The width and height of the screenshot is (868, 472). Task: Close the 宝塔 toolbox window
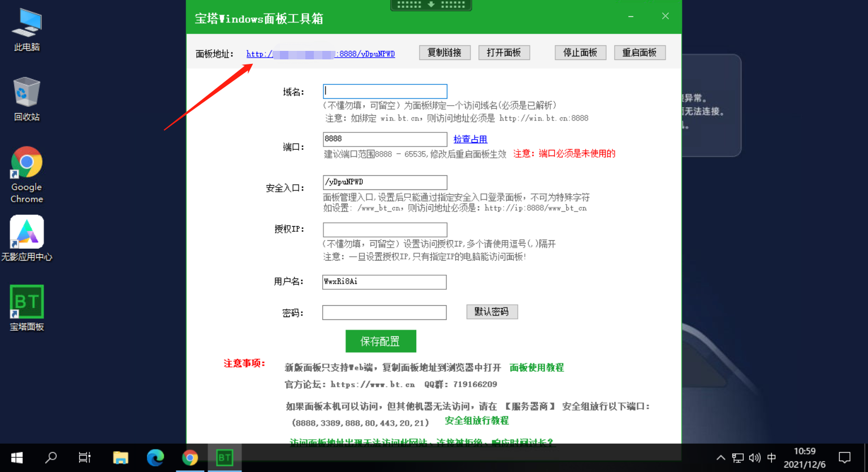tap(666, 16)
